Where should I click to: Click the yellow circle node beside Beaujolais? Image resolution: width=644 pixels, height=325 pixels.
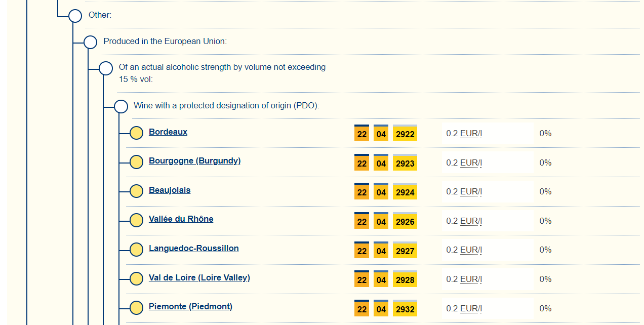tap(136, 191)
